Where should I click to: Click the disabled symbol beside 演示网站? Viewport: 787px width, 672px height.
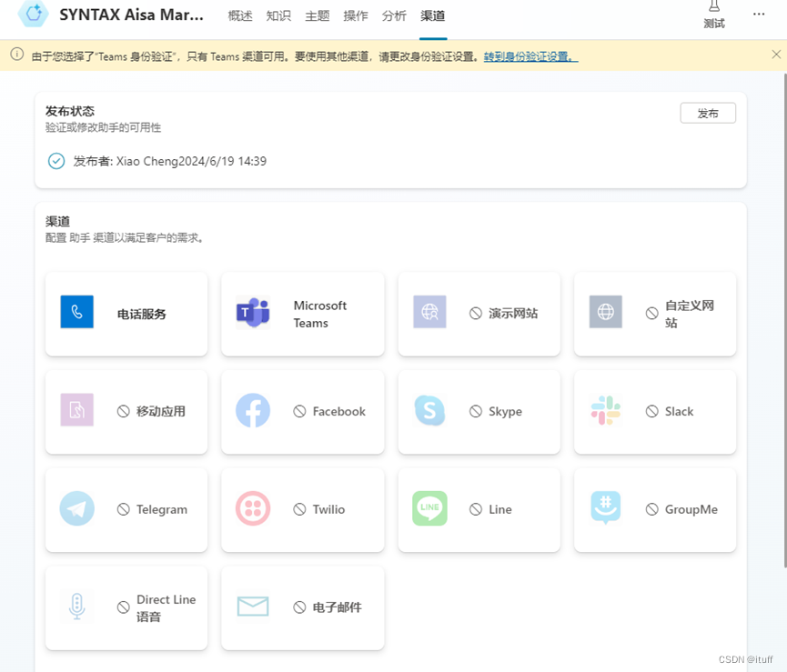pos(476,314)
